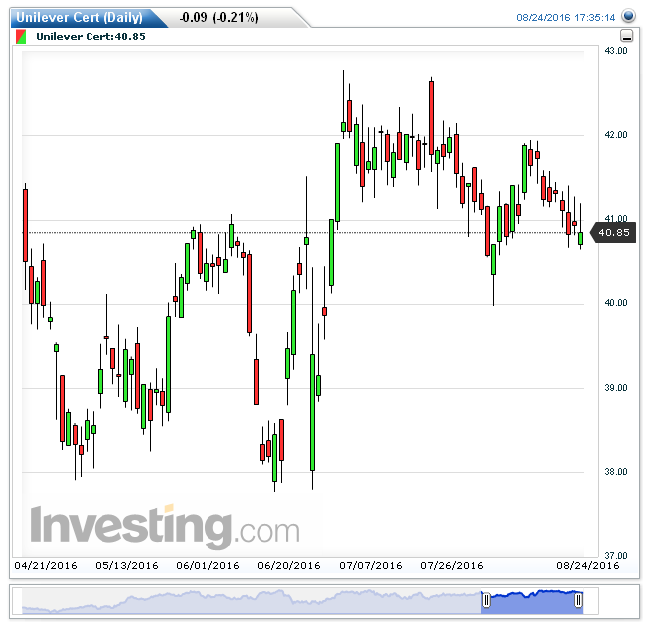Viewport: 650px width, 627px height.
Task: Click the 08/24/2016 17:35:14 timestamp
Action: click(x=565, y=17)
